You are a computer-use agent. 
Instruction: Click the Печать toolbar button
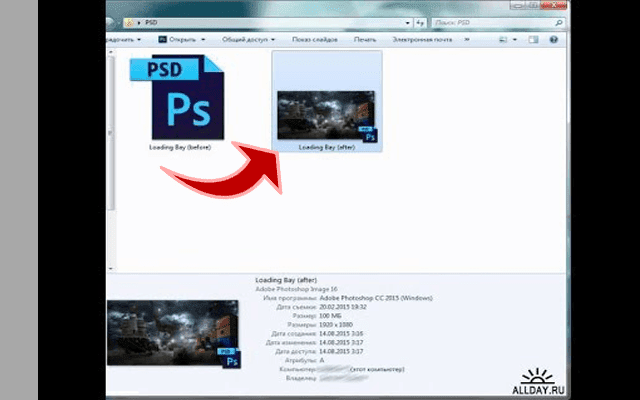[366, 40]
